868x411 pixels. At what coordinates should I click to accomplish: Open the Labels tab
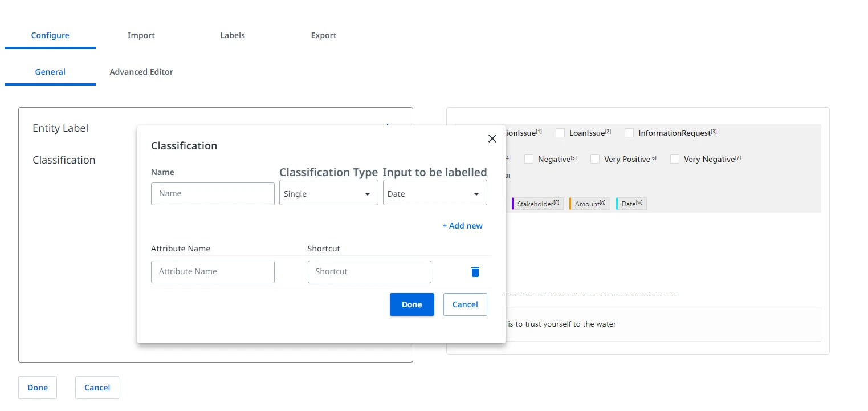[233, 35]
